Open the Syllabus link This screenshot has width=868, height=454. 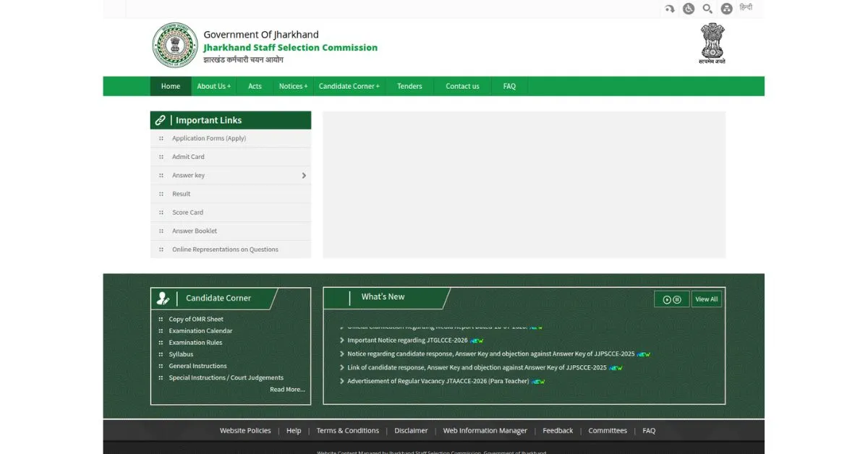181,354
